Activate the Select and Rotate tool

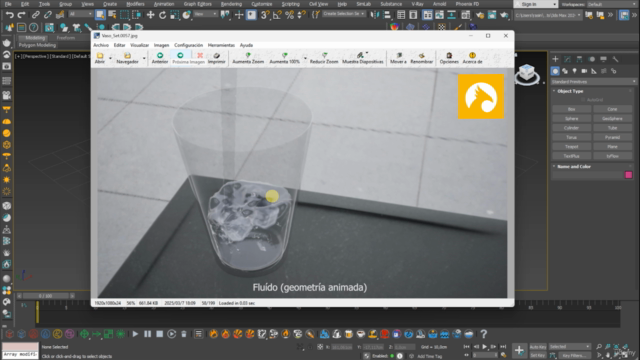point(162,15)
